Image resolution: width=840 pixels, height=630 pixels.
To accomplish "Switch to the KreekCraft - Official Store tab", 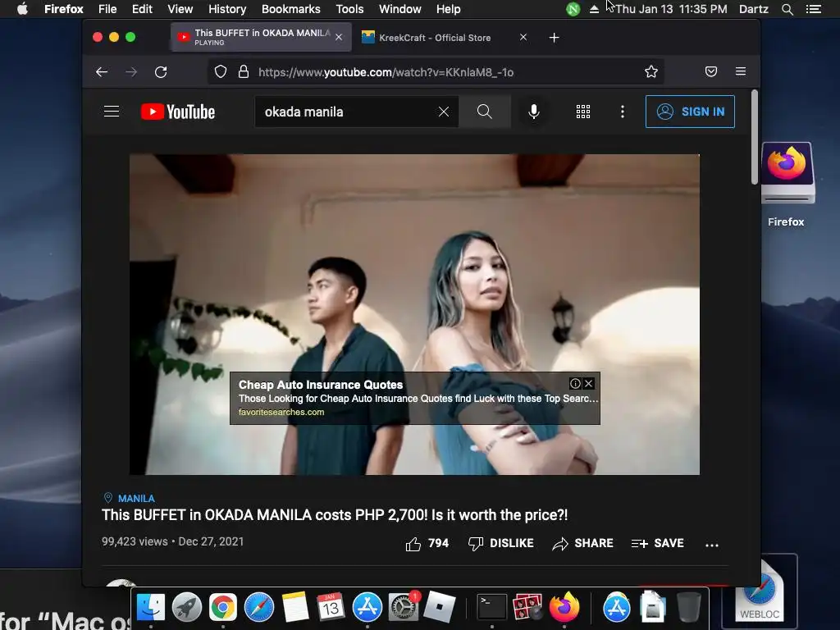I will [445, 38].
